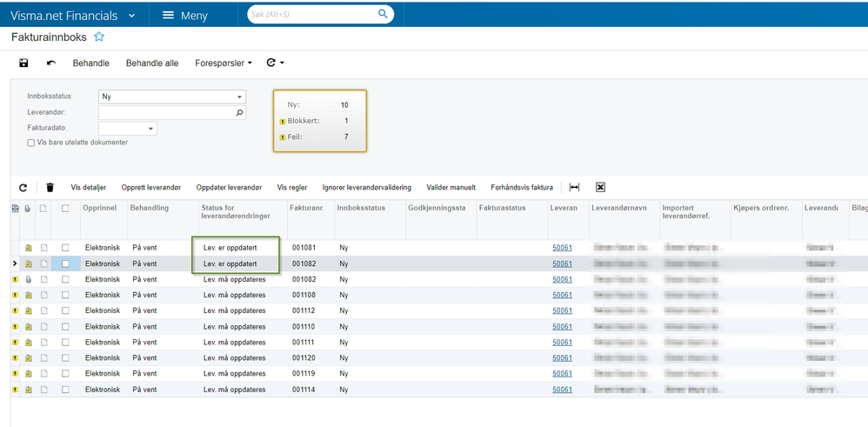Click the Behandle alle button
868x427 pixels.
(152, 63)
